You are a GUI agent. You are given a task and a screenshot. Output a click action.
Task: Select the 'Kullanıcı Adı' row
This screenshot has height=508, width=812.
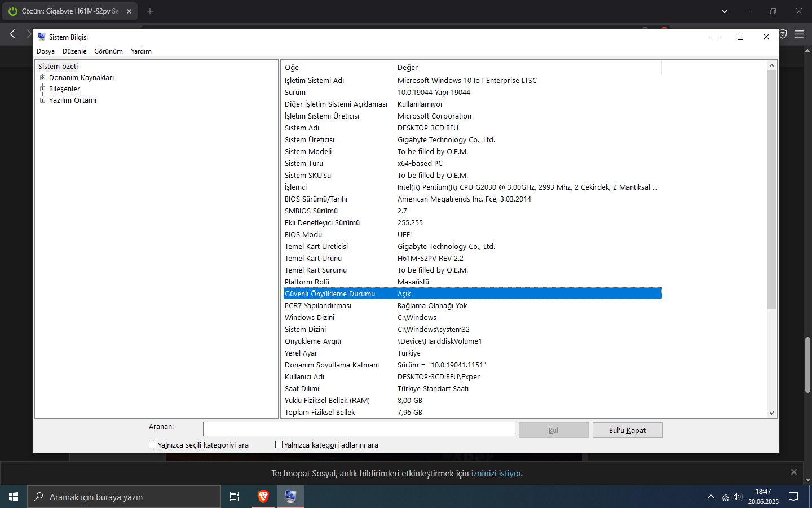click(473, 376)
